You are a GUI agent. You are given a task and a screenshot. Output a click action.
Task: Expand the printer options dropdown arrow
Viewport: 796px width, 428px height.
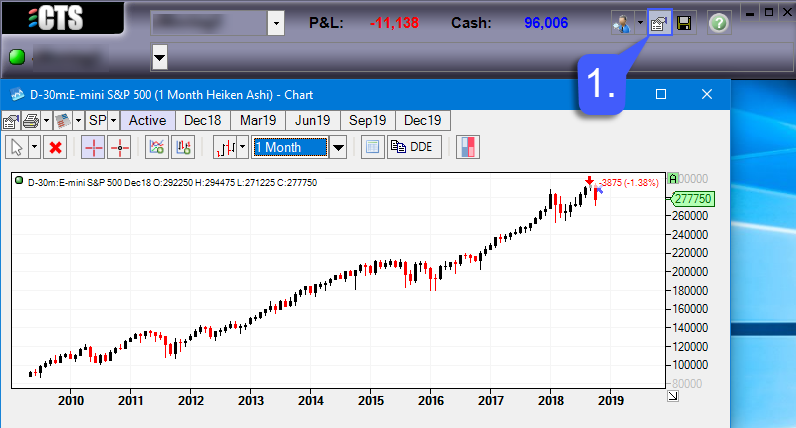[46, 121]
